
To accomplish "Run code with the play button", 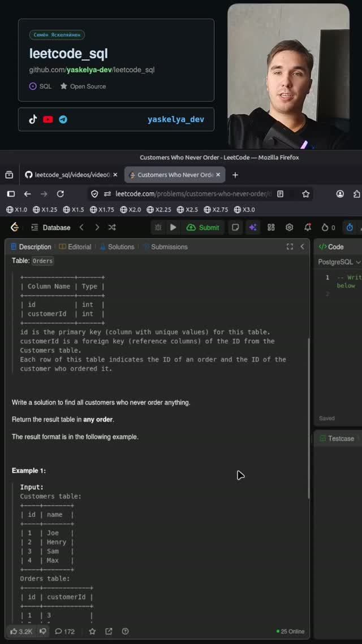I will click(173, 228).
